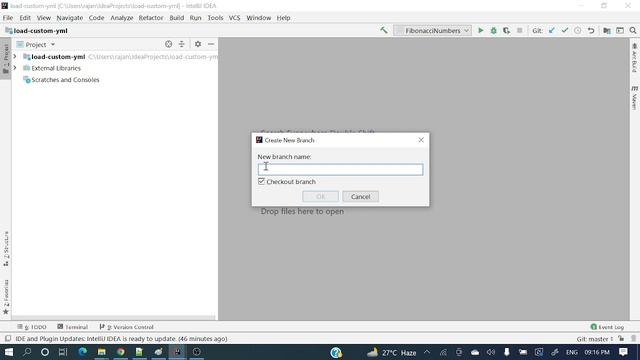Click the lock icon in status bar
The width and height of the screenshot is (640, 360).
(x=621, y=339)
